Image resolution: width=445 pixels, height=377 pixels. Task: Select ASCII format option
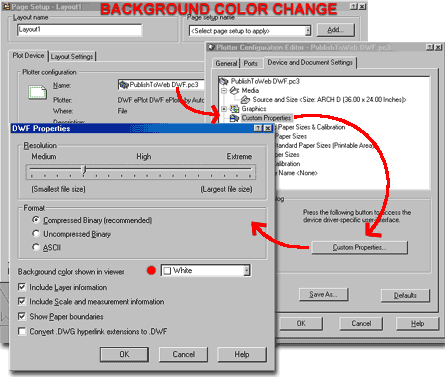pyautogui.click(x=36, y=247)
